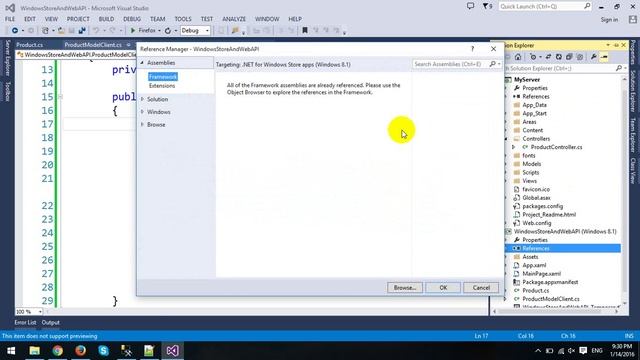Start debugging with the green play icon
This screenshot has height=360, width=640.
click(x=133, y=31)
